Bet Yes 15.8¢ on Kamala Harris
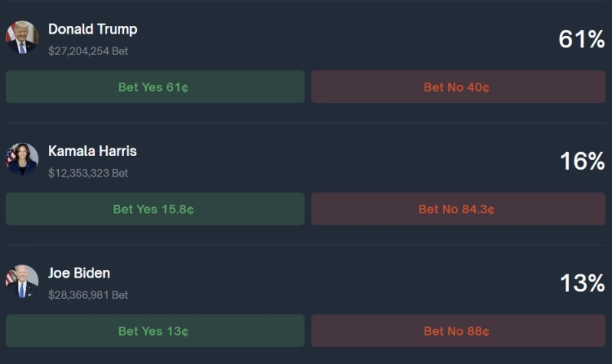Screen dimensions: 612x364 click(155, 209)
